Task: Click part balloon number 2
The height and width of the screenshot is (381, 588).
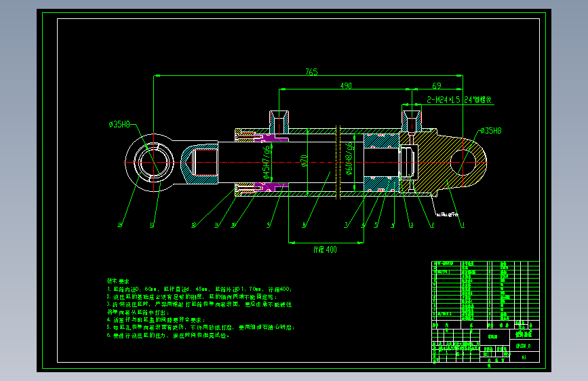Action: (x=433, y=225)
